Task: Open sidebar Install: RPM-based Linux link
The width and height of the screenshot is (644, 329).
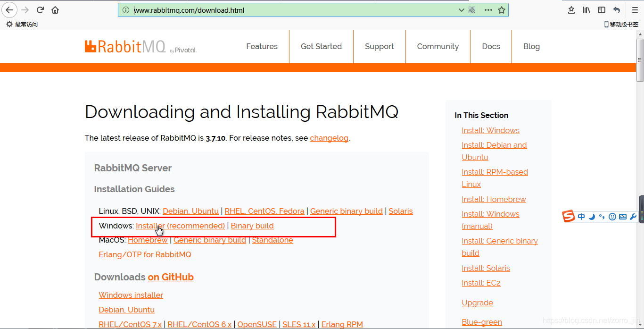Action: tap(495, 178)
